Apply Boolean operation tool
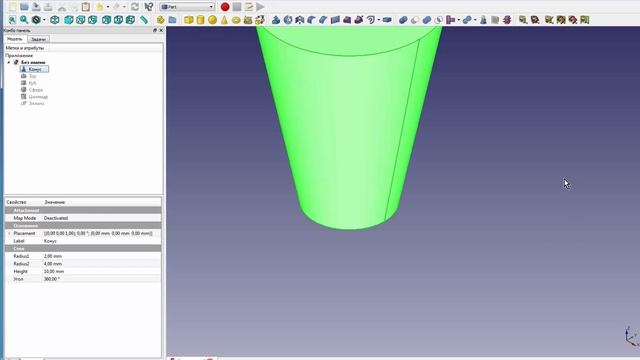Screen dimensions: 640x360 tap(403, 20)
